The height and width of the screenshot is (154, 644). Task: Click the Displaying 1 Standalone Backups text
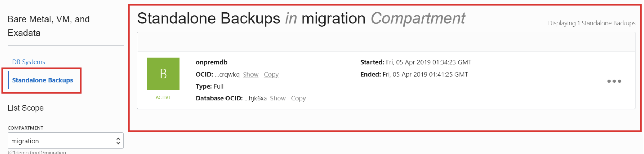[591, 23]
